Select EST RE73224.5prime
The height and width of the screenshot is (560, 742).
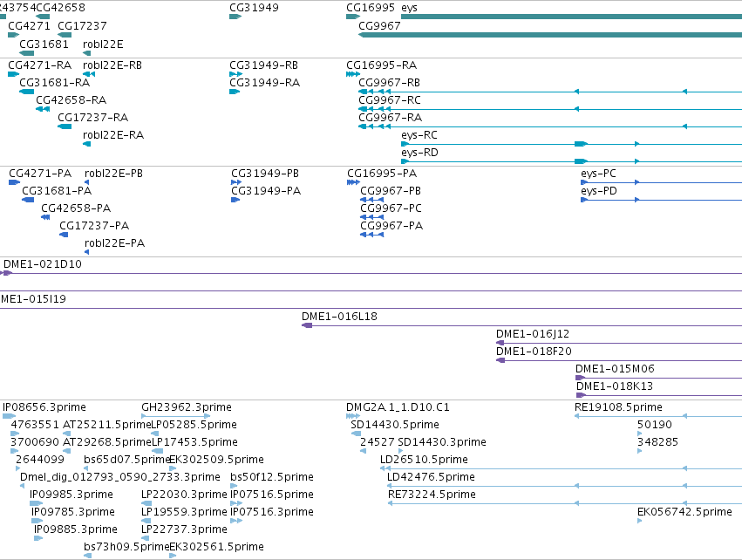(432, 495)
